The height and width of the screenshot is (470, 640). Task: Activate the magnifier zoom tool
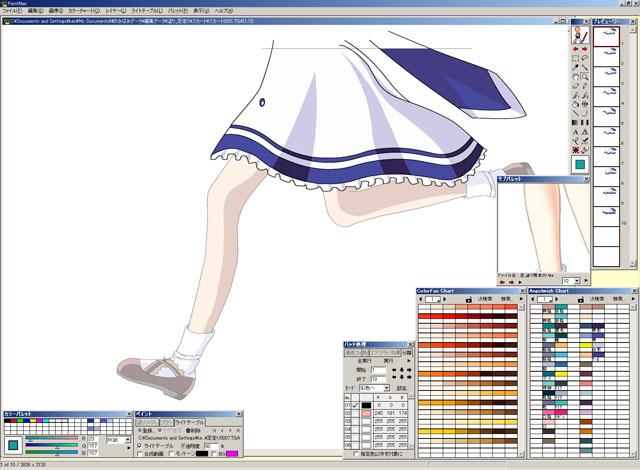pos(584,77)
